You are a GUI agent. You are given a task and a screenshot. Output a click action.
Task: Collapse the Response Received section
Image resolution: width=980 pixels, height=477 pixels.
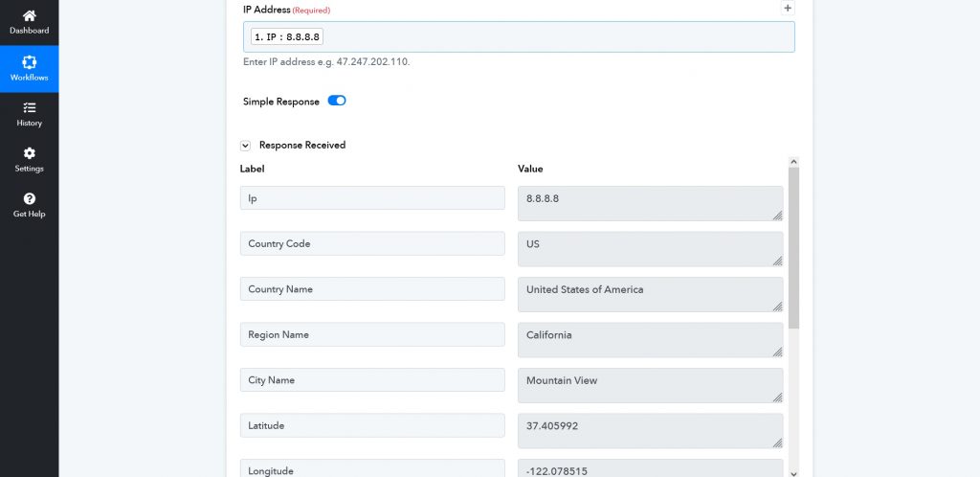pos(246,146)
